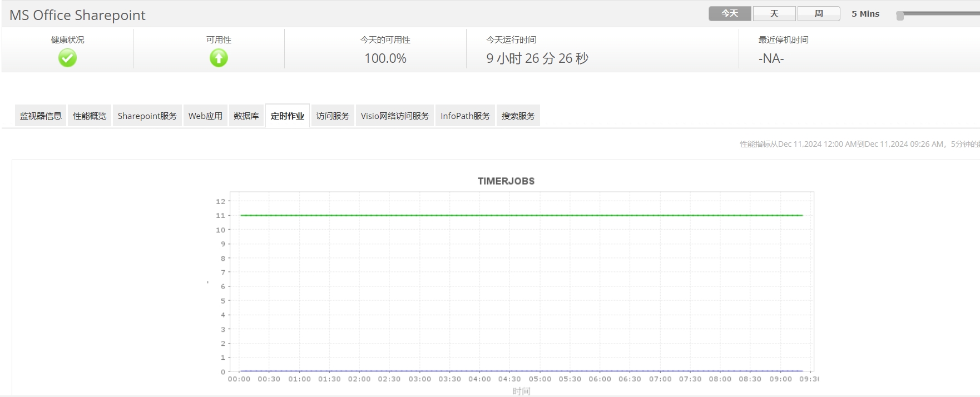The height and width of the screenshot is (397, 980).
Task: Open the 性能概览 tab
Action: pyautogui.click(x=90, y=116)
